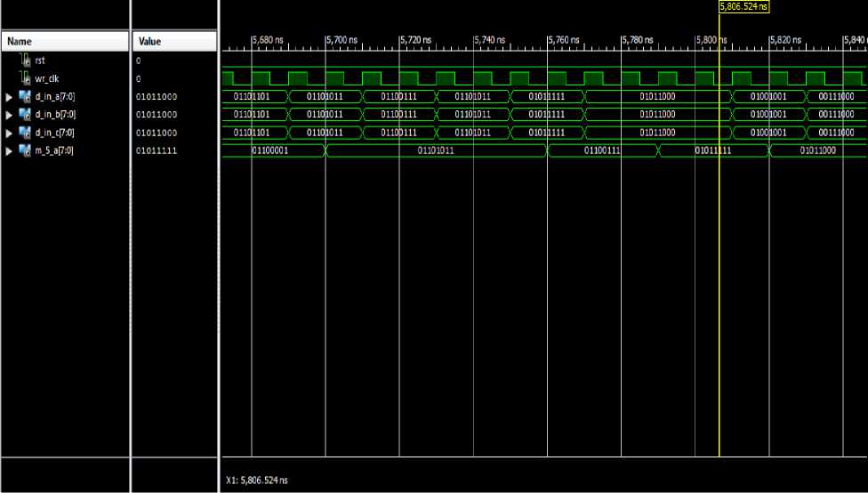Click the 5,740 ns ruler mark
The image size is (868, 493).
(489, 40)
